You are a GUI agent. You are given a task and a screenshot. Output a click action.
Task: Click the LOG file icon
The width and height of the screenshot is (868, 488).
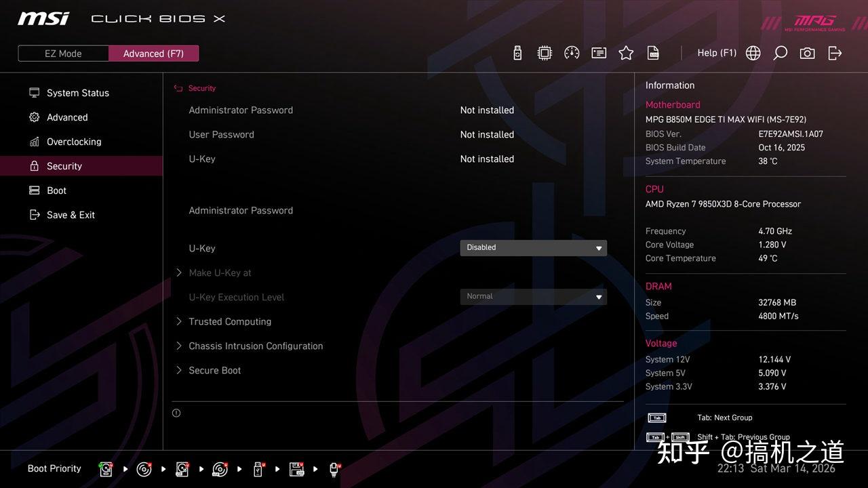click(653, 53)
